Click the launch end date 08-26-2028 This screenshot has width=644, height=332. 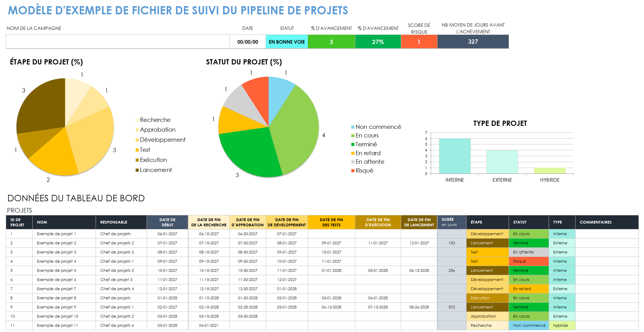pyautogui.click(x=419, y=307)
